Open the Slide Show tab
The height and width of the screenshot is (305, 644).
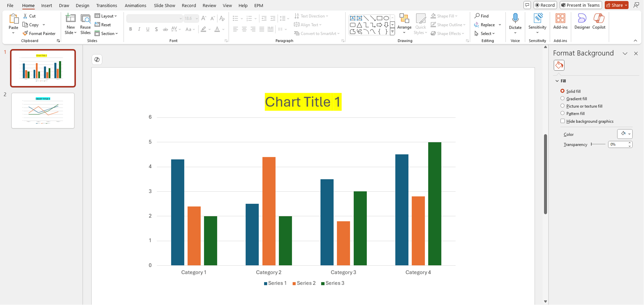[x=164, y=5]
